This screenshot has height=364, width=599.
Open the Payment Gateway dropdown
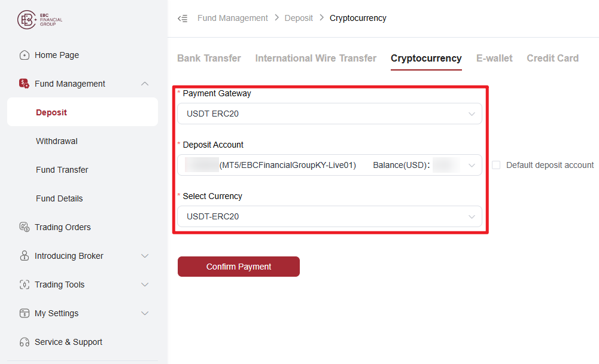(x=330, y=114)
